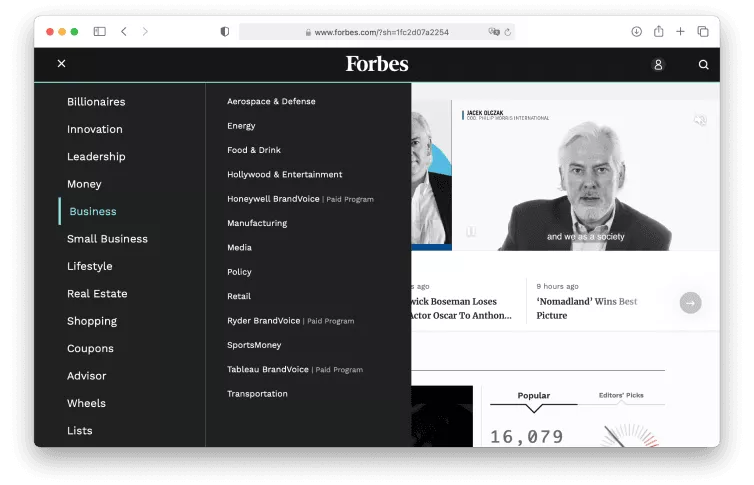The height and width of the screenshot is (485, 754).
Task: Unmute the video with speaker icon
Action: [700, 120]
